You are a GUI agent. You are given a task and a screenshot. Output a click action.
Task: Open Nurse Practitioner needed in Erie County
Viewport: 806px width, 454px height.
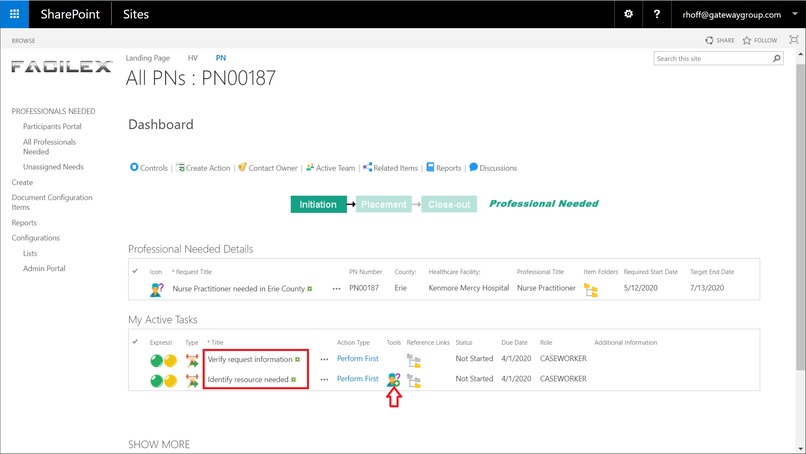(x=239, y=289)
